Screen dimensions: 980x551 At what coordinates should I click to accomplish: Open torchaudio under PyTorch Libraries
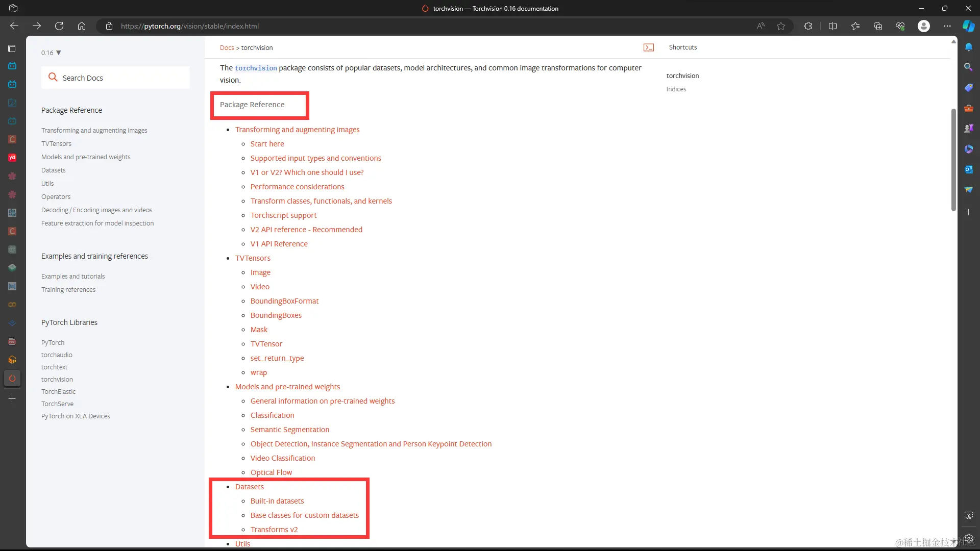click(57, 355)
